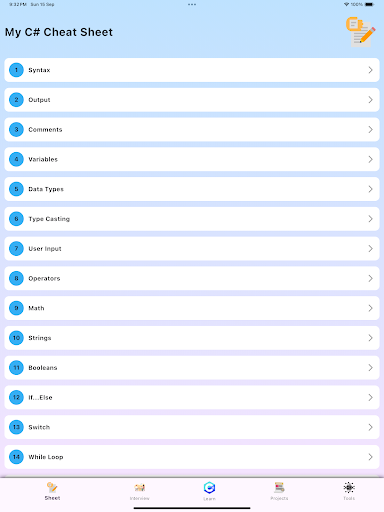
Task: Tap the number 1 badge for Syntax
Action: point(16,70)
